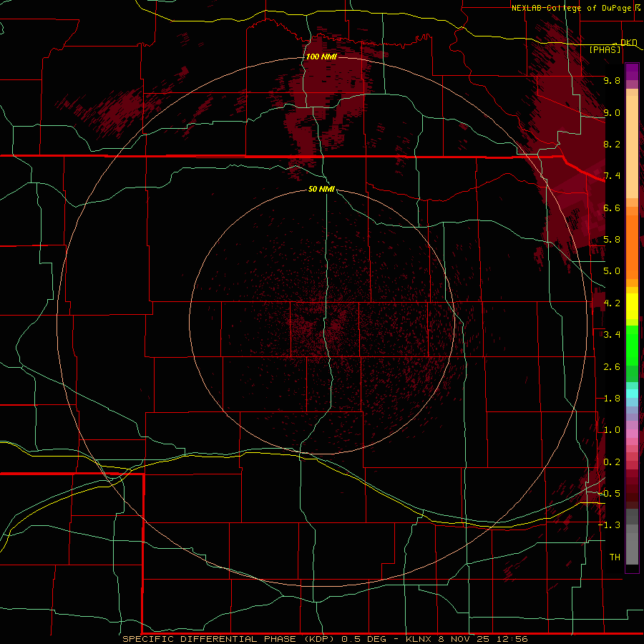Click the -1.3 legend value
The image size is (644, 644).
[609, 525]
